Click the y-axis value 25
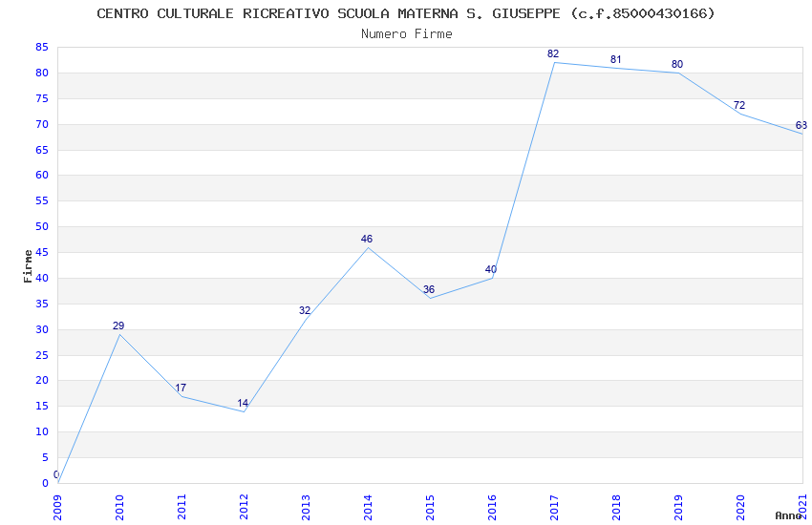The image size is (812, 525). click(x=42, y=355)
